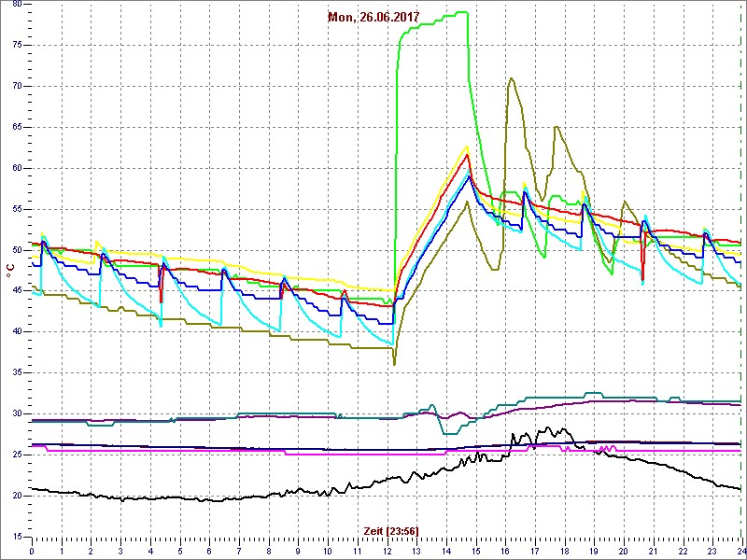Select hour 4 on the time axis
The width and height of the screenshot is (747, 560).
tap(150, 551)
